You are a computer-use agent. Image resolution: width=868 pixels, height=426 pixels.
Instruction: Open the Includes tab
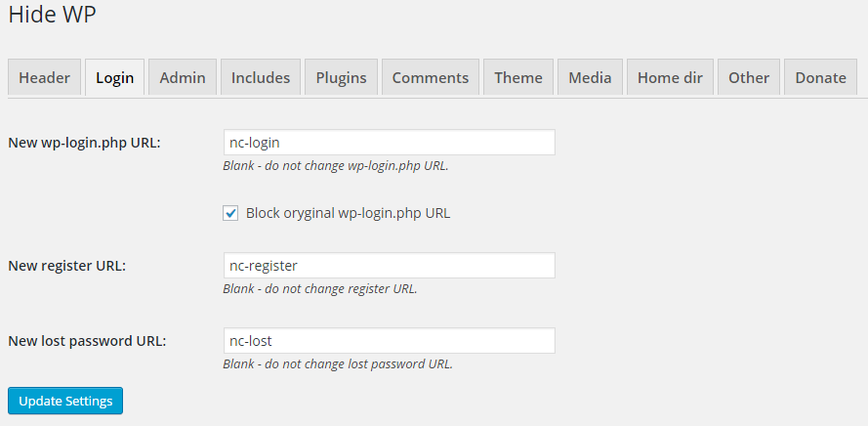pyautogui.click(x=261, y=77)
